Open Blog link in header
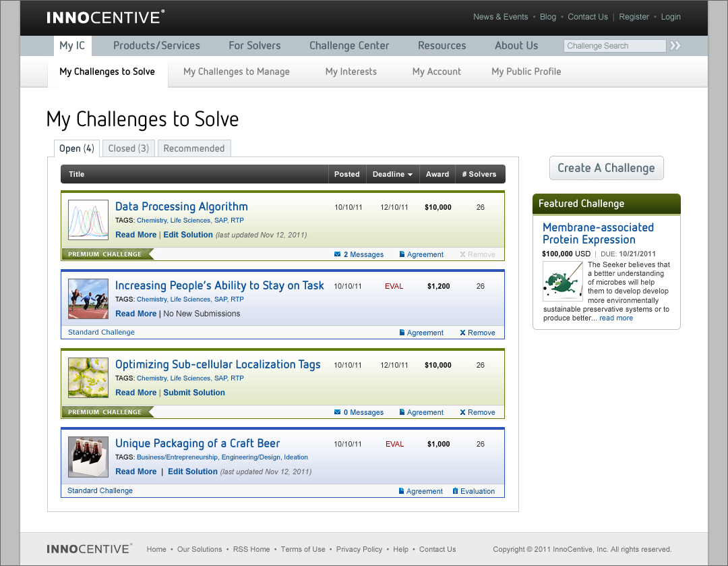This screenshot has height=566, width=728. [548, 17]
